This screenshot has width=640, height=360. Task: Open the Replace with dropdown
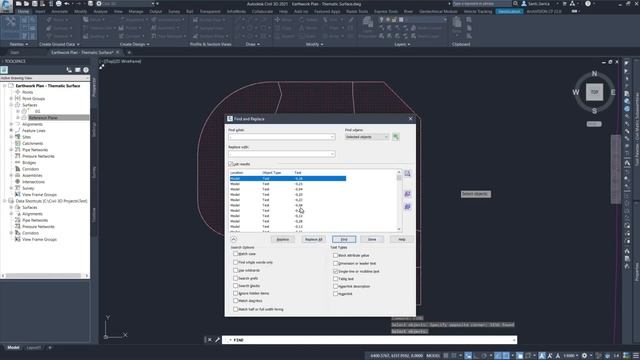point(332,154)
